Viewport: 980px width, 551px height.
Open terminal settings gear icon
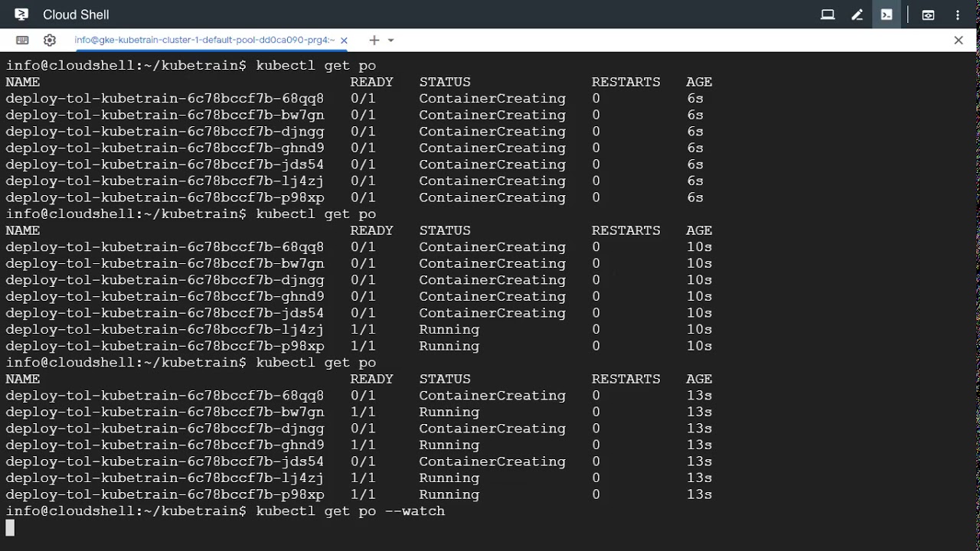[x=50, y=40]
